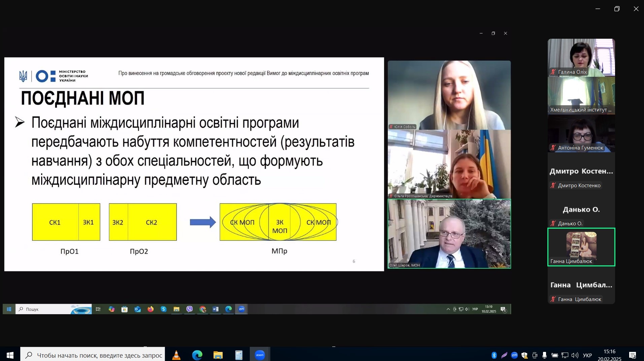
Task: Click Олег Шаров's video in the shared screen
Action: pyautogui.click(x=449, y=234)
